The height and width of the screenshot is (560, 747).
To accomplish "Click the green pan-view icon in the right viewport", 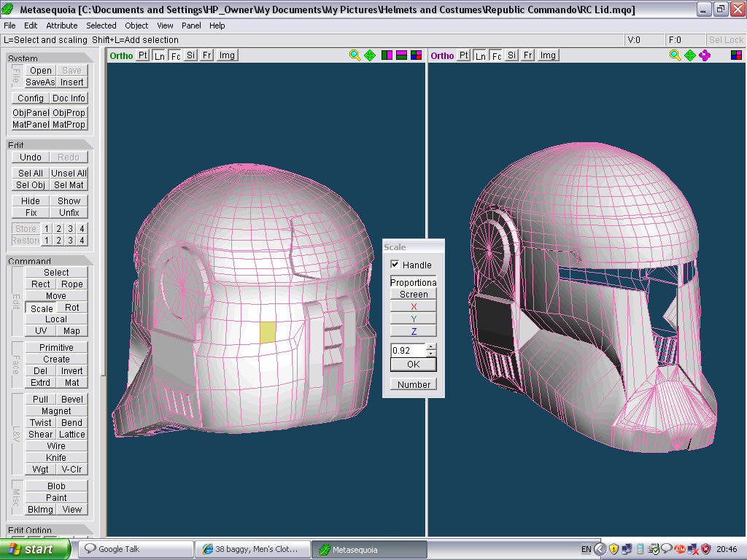I will [690, 55].
